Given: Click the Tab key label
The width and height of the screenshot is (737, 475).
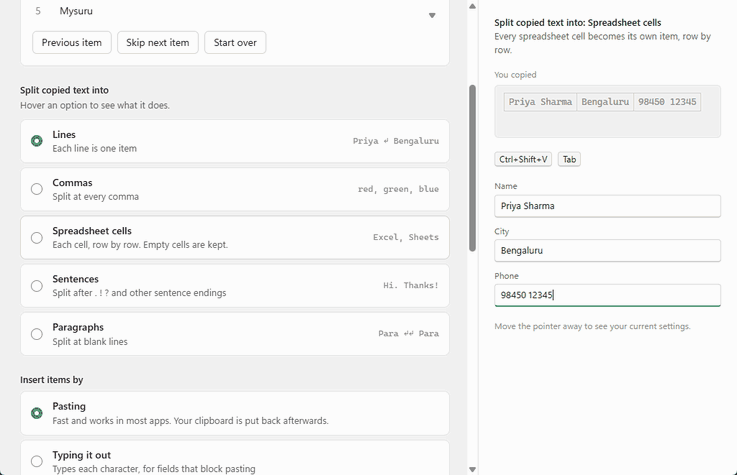Looking at the screenshot, I should 569,159.
